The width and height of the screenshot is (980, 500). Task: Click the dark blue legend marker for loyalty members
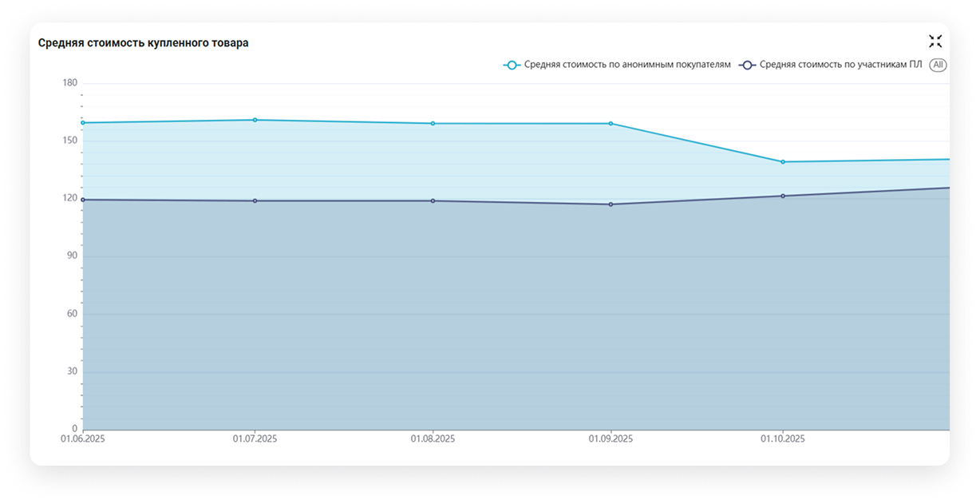[x=747, y=65]
